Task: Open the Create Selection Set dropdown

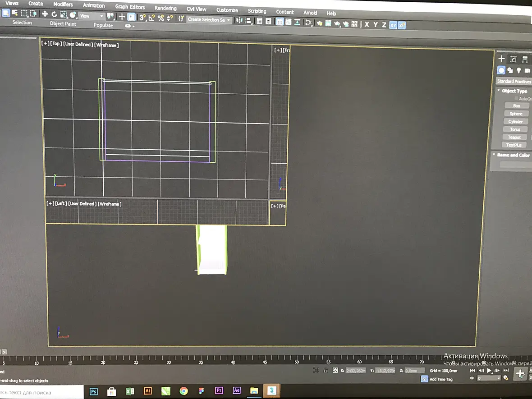Action: (x=209, y=20)
